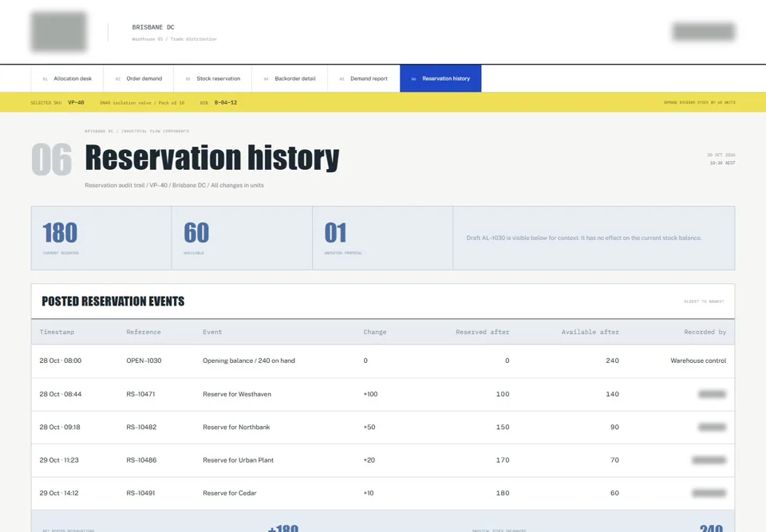Open the Allocation desk tab
This screenshot has width=766, height=532.
pos(67,79)
